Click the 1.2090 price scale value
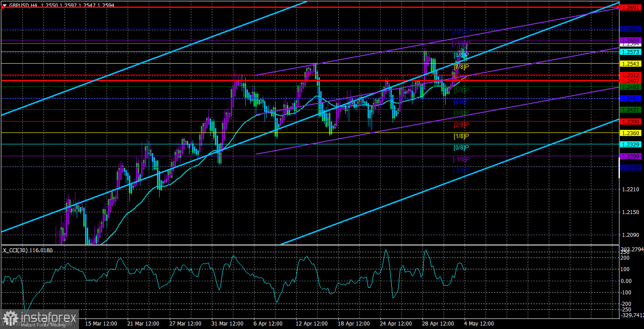644x329 pixels. pos(631,235)
